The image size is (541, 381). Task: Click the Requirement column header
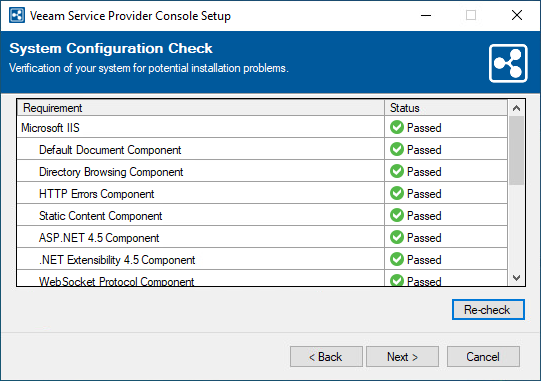tap(200, 108)
